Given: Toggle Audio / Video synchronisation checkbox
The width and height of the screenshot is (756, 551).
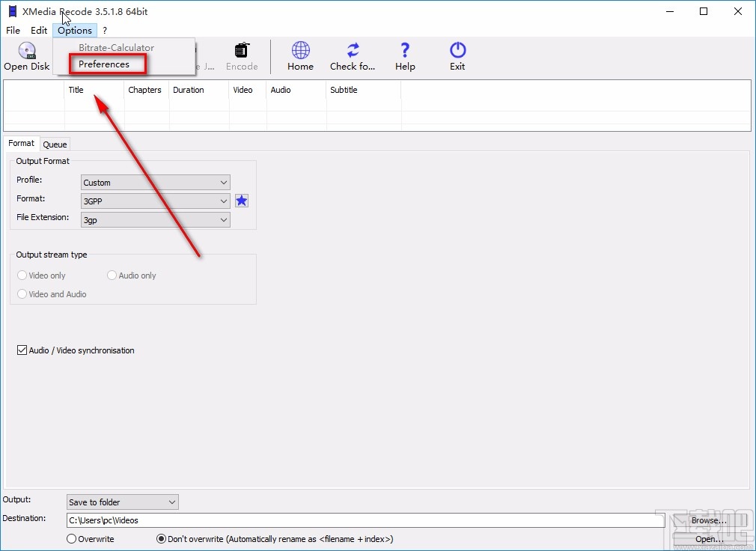Looking at the screenshot, I should pos(22,350).
